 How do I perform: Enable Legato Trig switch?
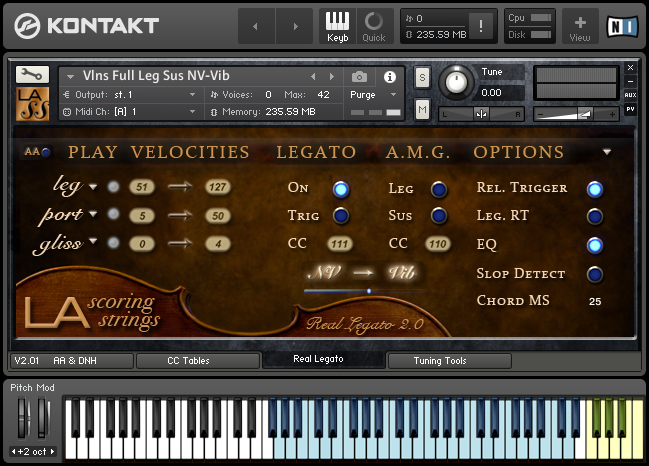[x=341, y=216]
